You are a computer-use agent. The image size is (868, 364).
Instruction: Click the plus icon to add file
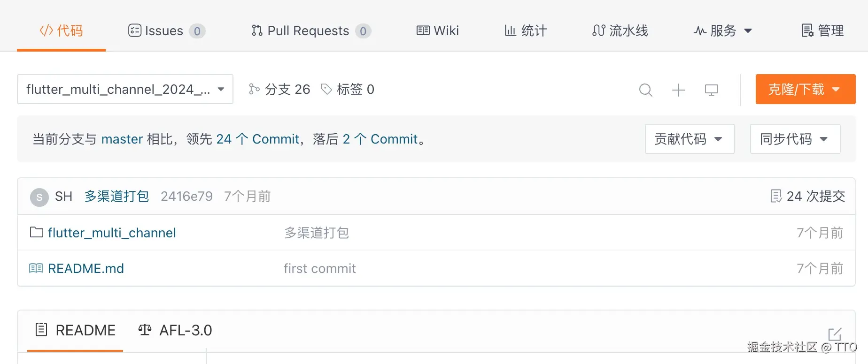679,90
